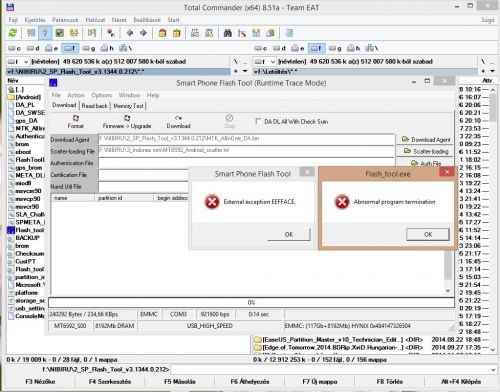
Task: Click the Scatter-loading File path field
Action: (246, 151)
